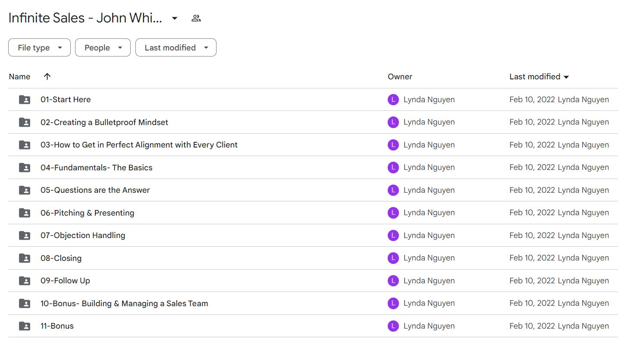Open the 04-Fundamentals- The Basics folder

coord(97,168)
